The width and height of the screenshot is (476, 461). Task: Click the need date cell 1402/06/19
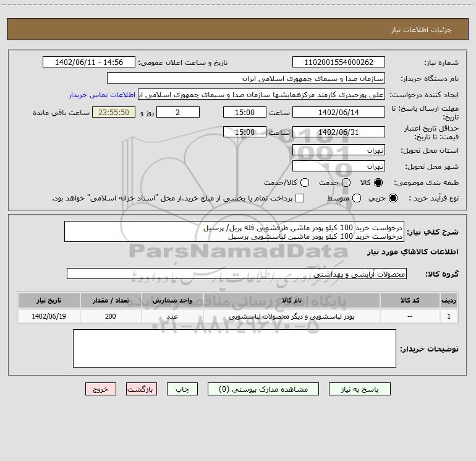click(49, 316)
